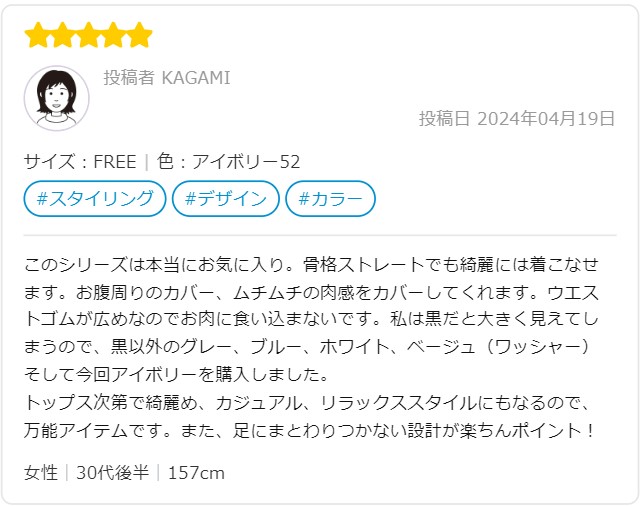642x507 pixels.
Task: Click the review line mentioning アイボリーを購入しました
Action: (x=176, y=375)
